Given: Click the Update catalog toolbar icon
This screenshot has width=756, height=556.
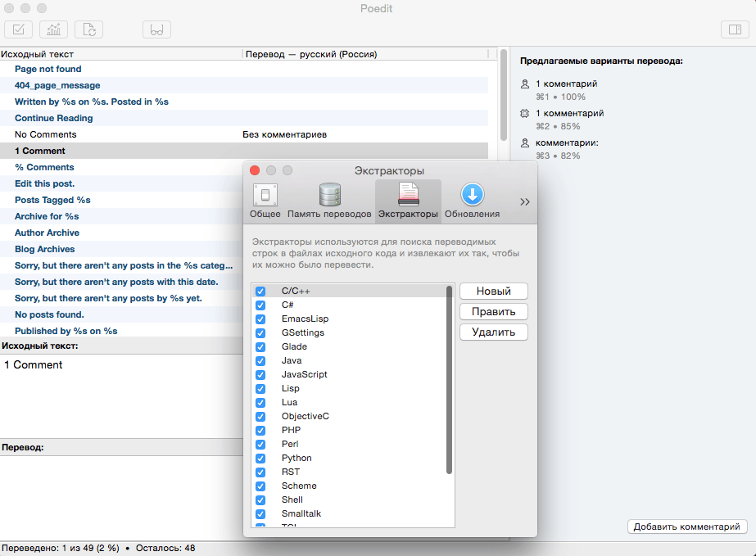Looking at the screenshot, I should coord(88,29).
